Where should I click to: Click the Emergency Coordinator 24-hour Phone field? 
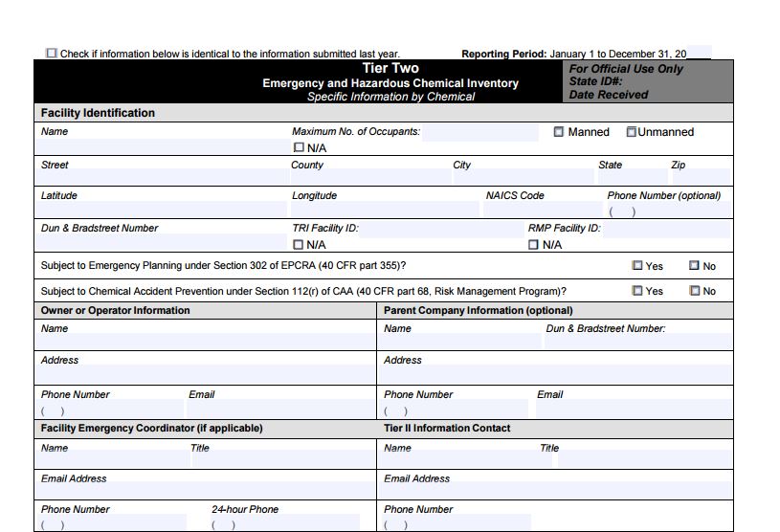point(284,522)
